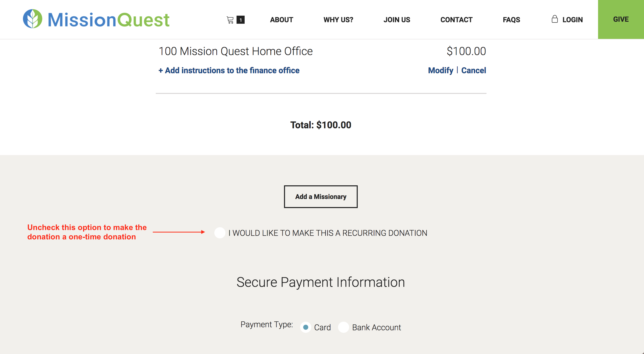The image size is (644, 354).
Task: Navigate to JOIN US
Action: tap(397, 19)
